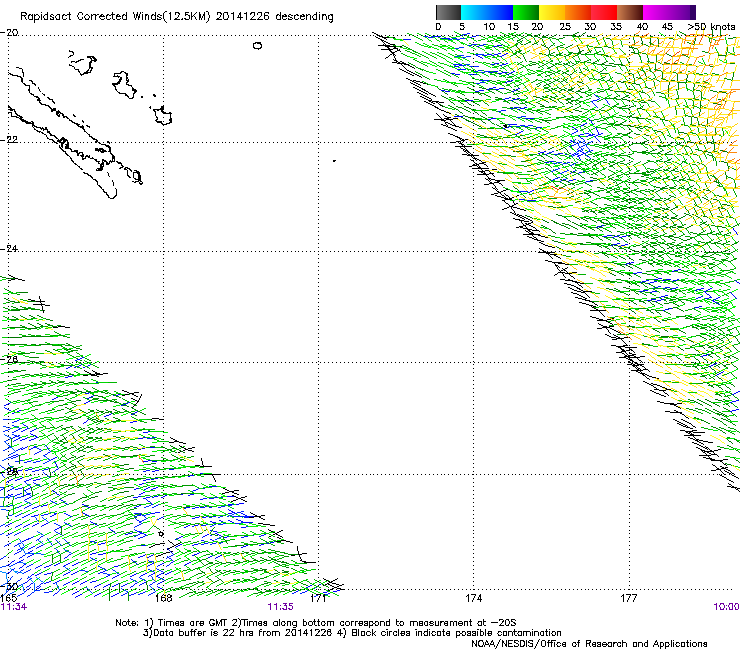Click the Lifou island outline near 167E

tap(124, 85)
